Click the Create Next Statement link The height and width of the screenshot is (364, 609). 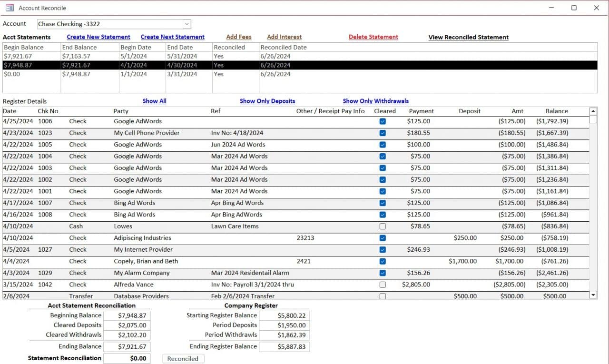coord(172,37)
